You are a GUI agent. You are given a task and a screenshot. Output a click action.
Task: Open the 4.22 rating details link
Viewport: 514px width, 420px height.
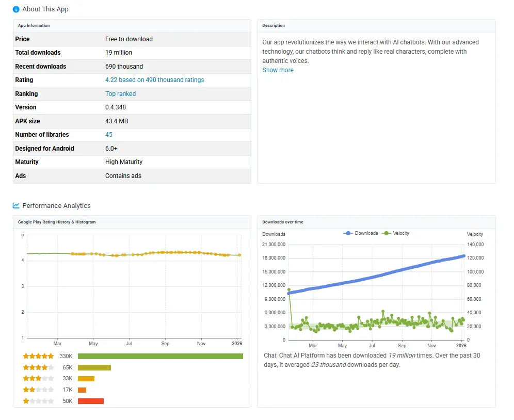154,80
